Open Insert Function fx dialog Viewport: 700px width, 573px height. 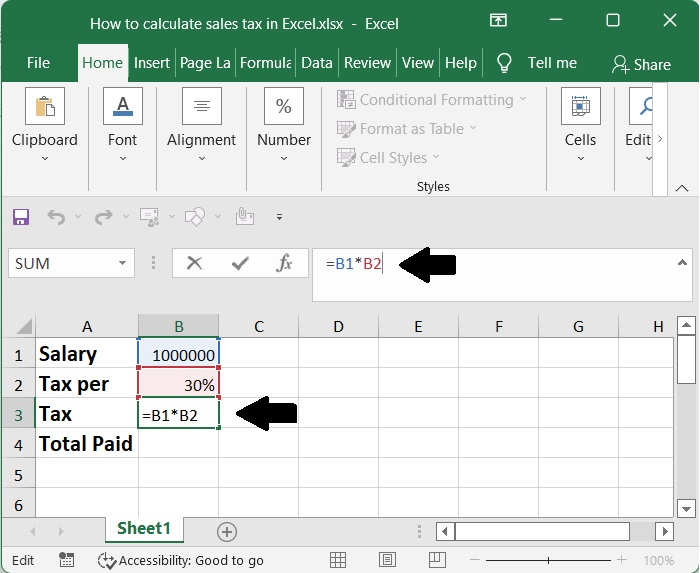click(x=285, y=263)
